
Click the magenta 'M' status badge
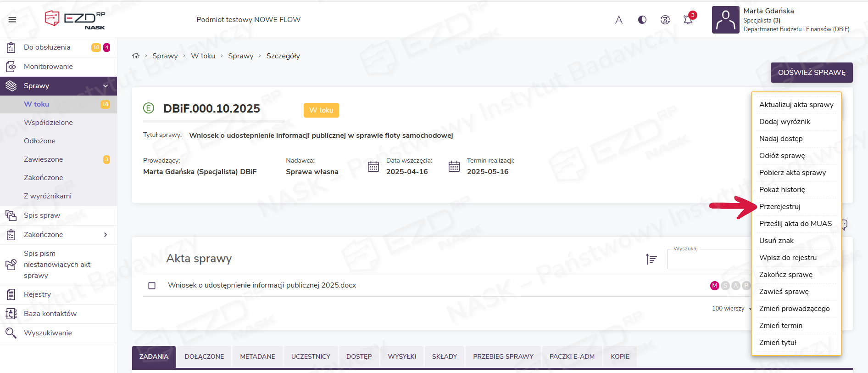pos(714,286)
